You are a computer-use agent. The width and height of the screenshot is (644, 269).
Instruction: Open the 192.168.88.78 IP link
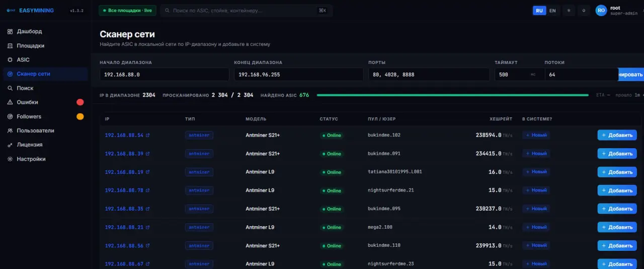pyautogui.click(x=124, y=190)
